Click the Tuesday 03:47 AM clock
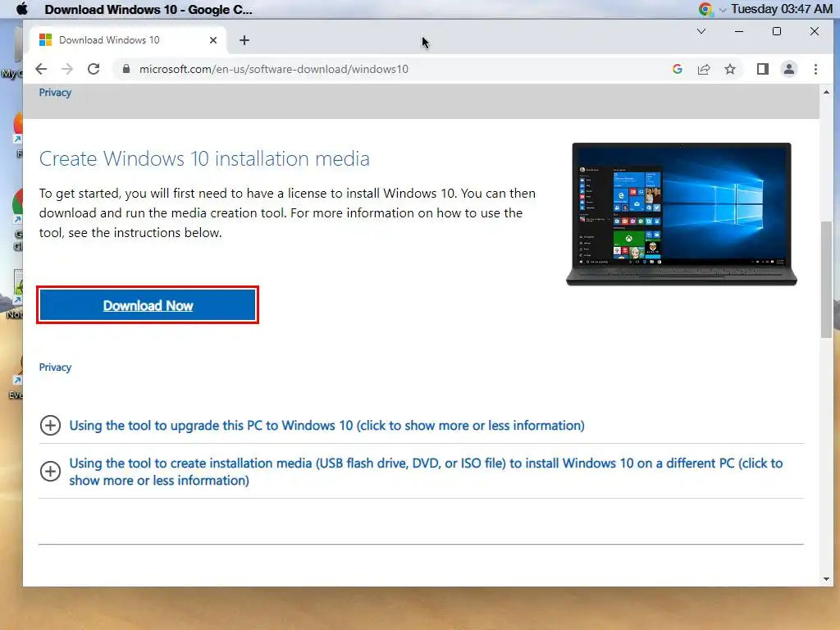 (x=782, y=9)
